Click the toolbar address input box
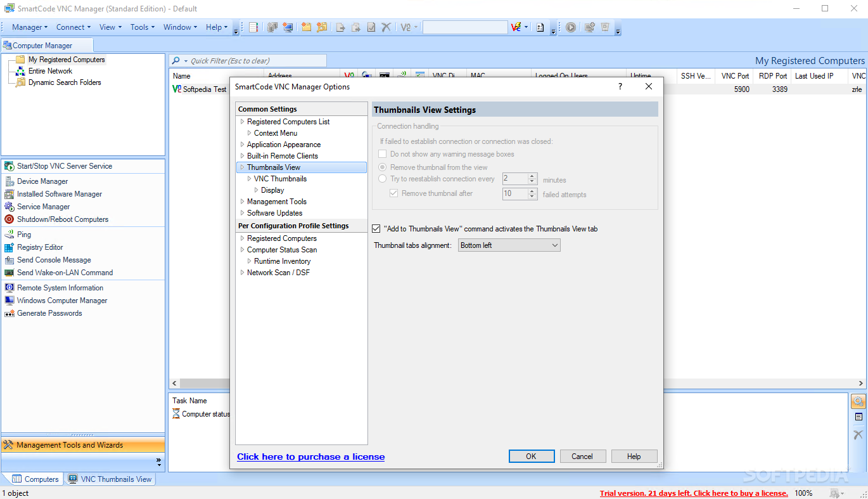Screen dimensions: 868x499 pos(465,27)
